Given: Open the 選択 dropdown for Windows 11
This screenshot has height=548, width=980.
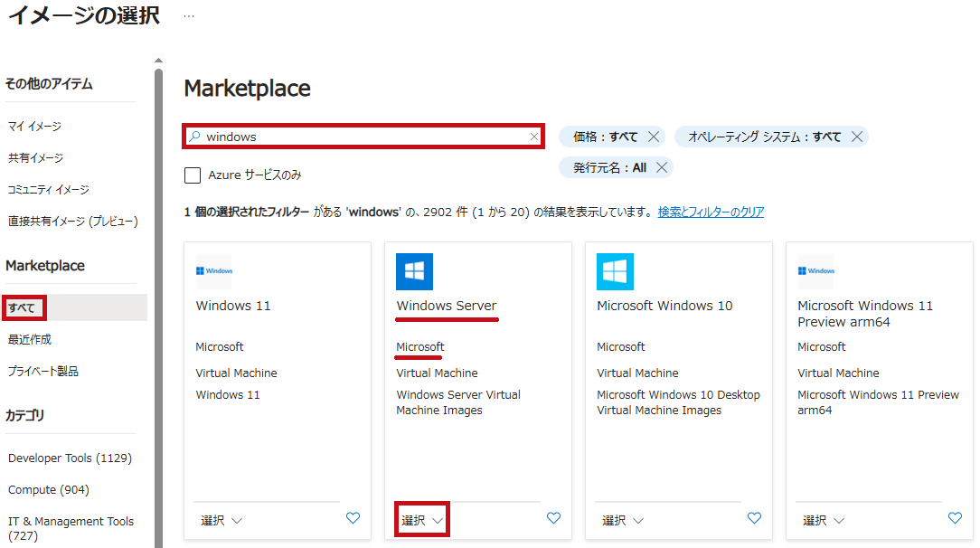Looking at the screenshot, I should click(221, 521).
